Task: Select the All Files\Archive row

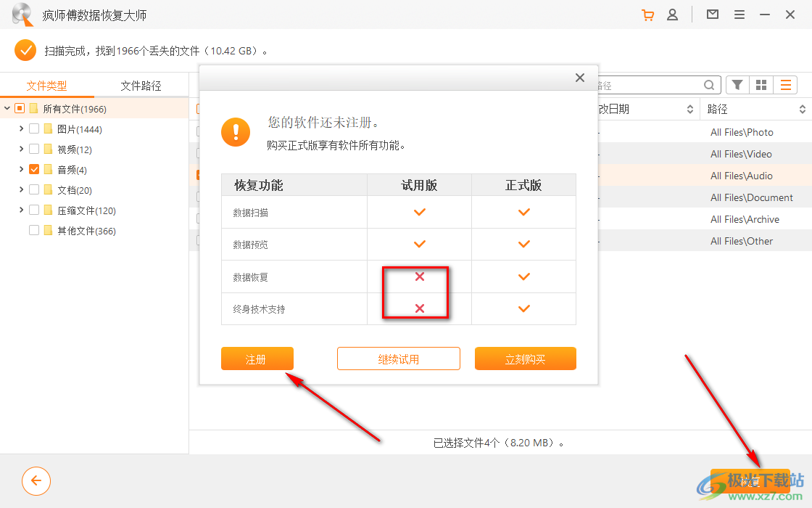Action: pyautogui.click(x=705, y=219)
